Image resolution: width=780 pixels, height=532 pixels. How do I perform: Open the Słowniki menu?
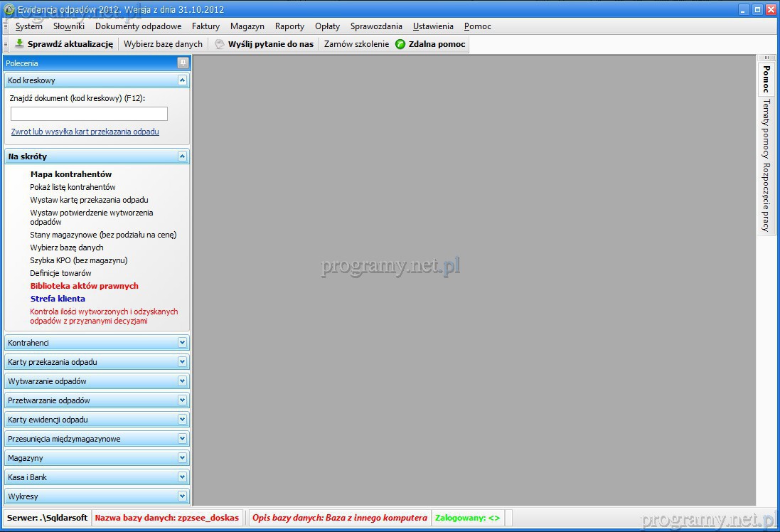68,26
